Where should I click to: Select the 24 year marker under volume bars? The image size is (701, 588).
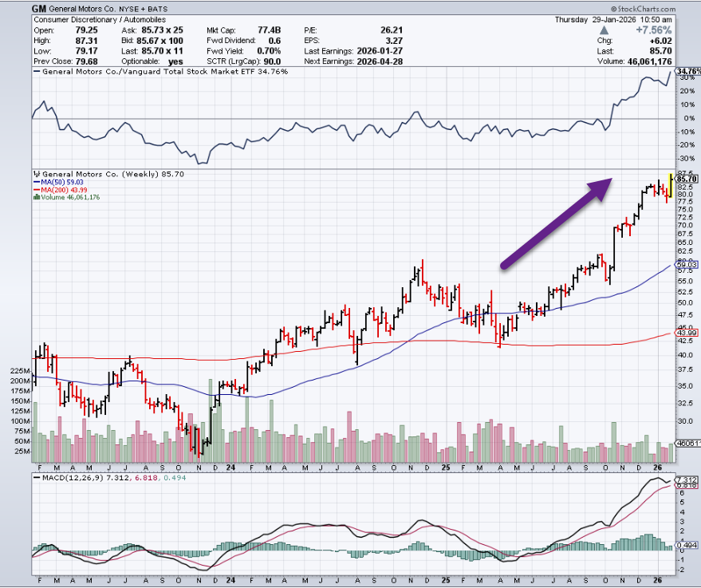click(x=230, y=468)
